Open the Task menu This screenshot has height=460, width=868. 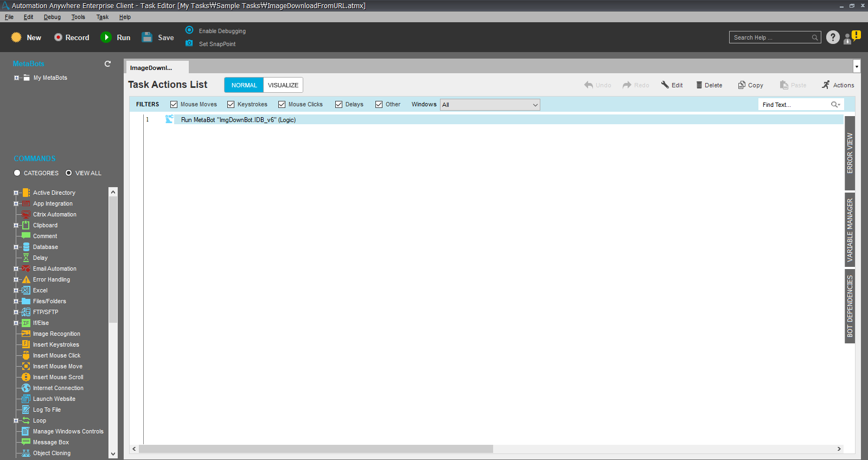tap(103, 17)
